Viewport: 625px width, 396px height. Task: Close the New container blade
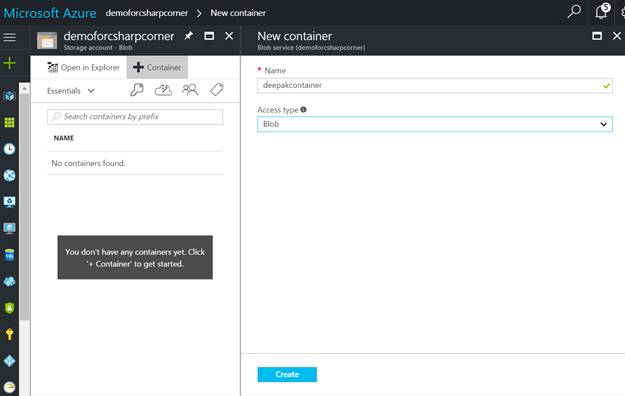coord(617,36)
